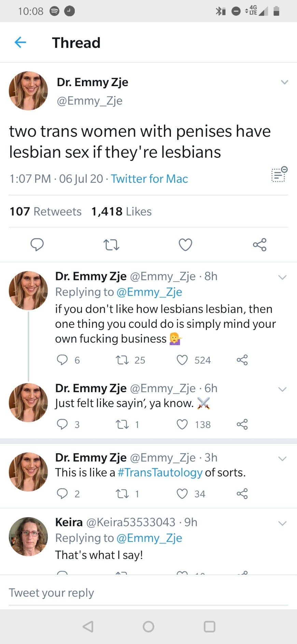Viewport: 297px width, 644px height.
Task: Share the #TransTautology tweet
Action: click(x=242, y=494)
